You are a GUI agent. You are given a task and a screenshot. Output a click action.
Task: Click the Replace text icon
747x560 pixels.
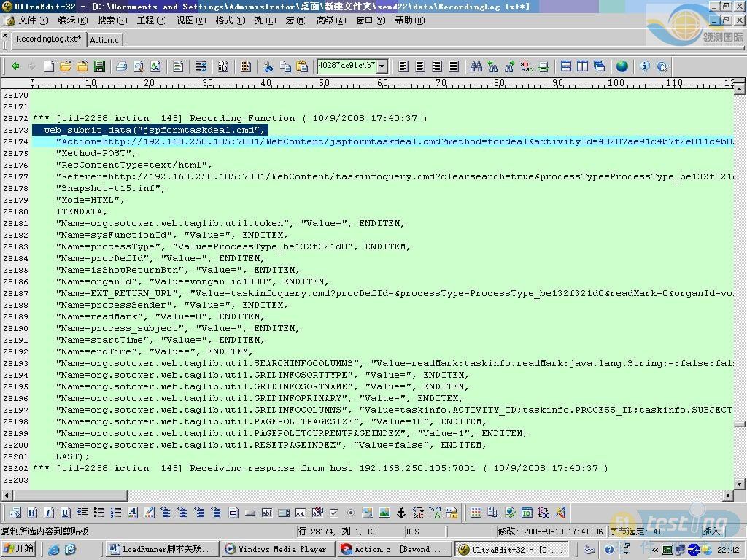coord(527,66)
